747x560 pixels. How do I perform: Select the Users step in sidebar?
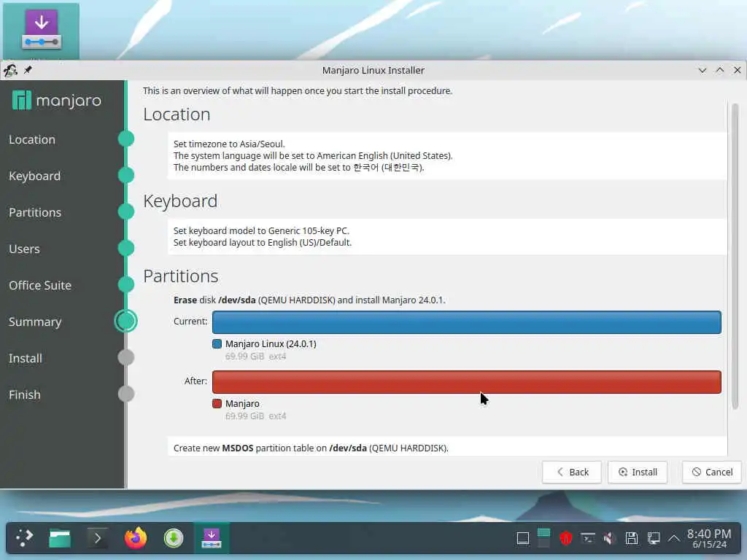(x=24, y=249)
